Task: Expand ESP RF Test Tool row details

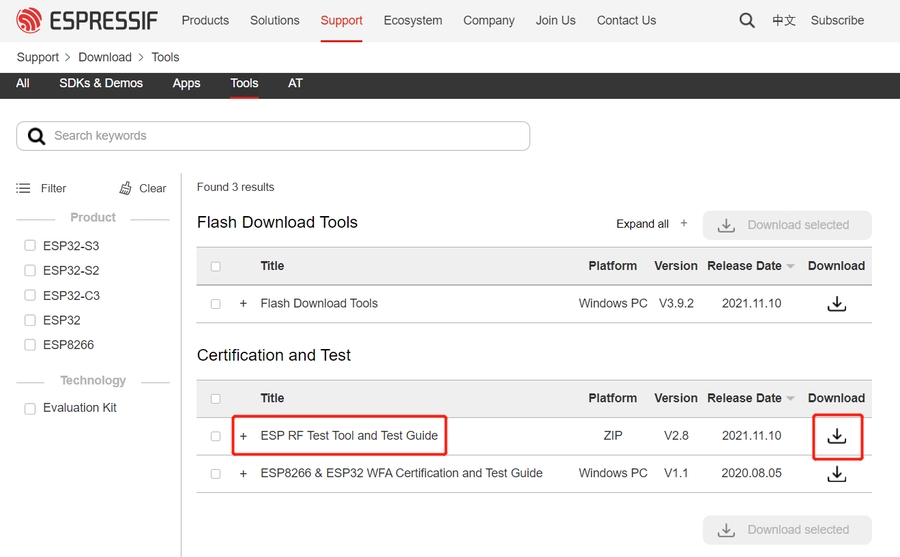Action: [243, 436]
